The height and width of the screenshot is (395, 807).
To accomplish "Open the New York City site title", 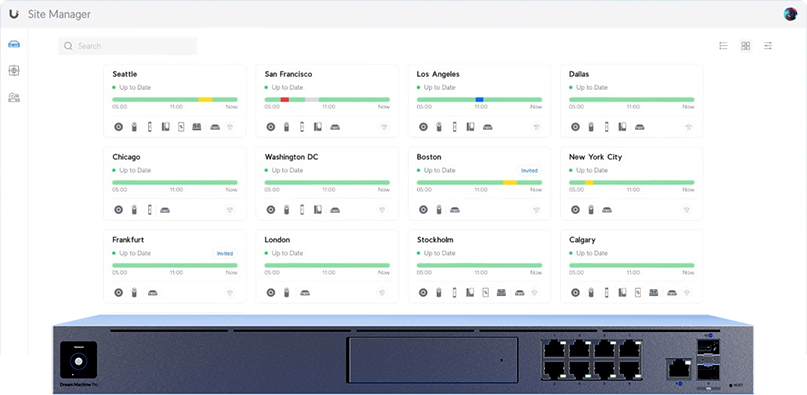I will point(595,157).
